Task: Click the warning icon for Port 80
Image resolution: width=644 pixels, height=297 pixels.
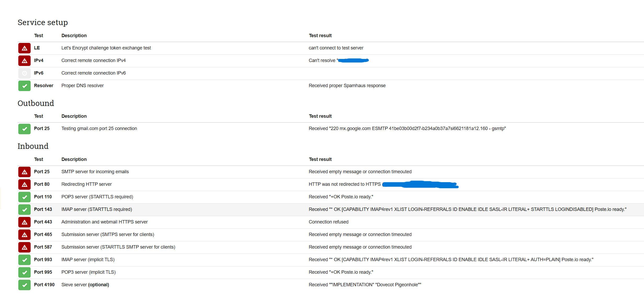Action: [x=24, y=184]
